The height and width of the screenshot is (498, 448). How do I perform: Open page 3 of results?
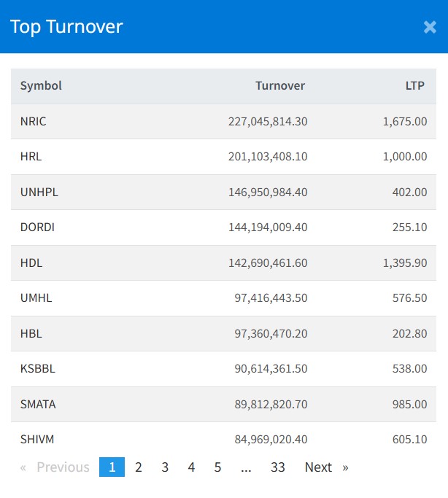[x=165, y=467]
